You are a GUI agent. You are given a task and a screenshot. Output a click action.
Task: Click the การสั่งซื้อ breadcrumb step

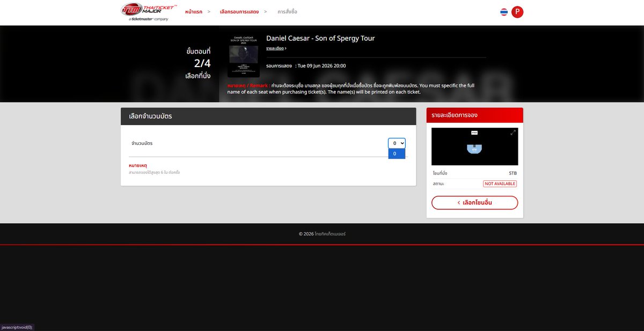point(287,11)
